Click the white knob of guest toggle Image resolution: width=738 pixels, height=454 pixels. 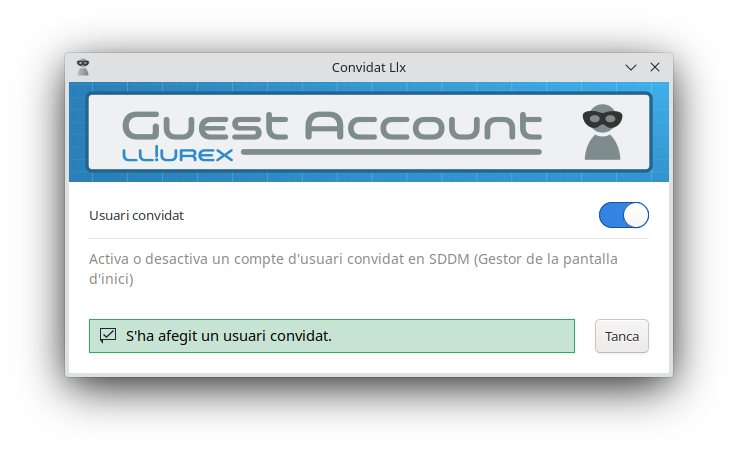pos(636,215)
